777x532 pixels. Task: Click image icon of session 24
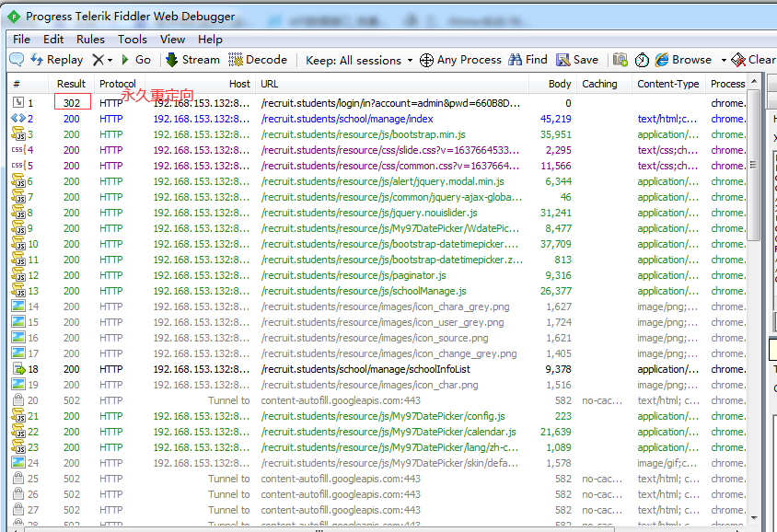18,463
